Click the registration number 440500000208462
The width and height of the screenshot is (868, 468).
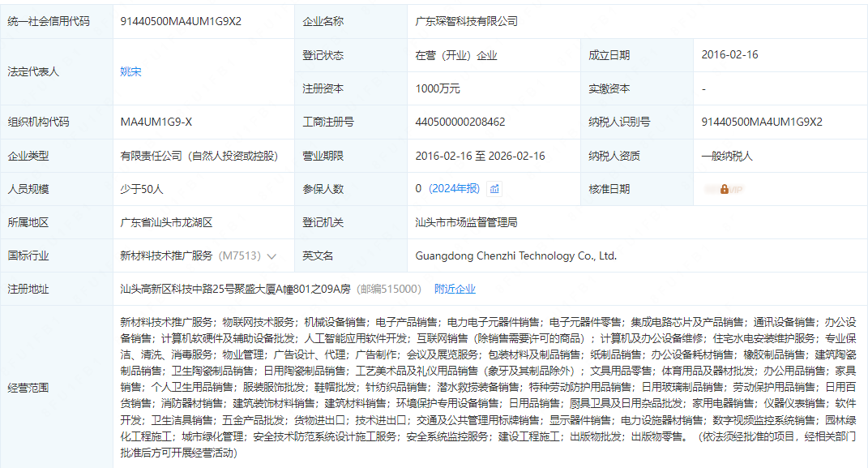point(460,122)
